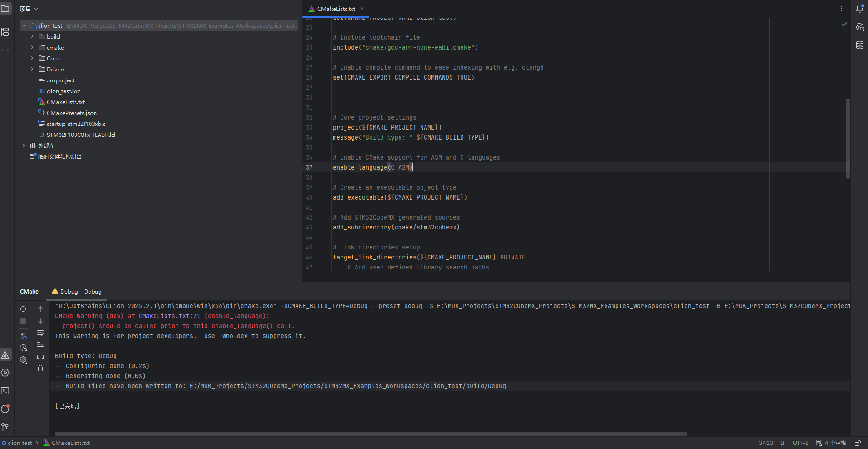This screenshot has width=868, height=449.
Task: Open the CMake tool window sidebar icon
Action: tap(5, 354)
